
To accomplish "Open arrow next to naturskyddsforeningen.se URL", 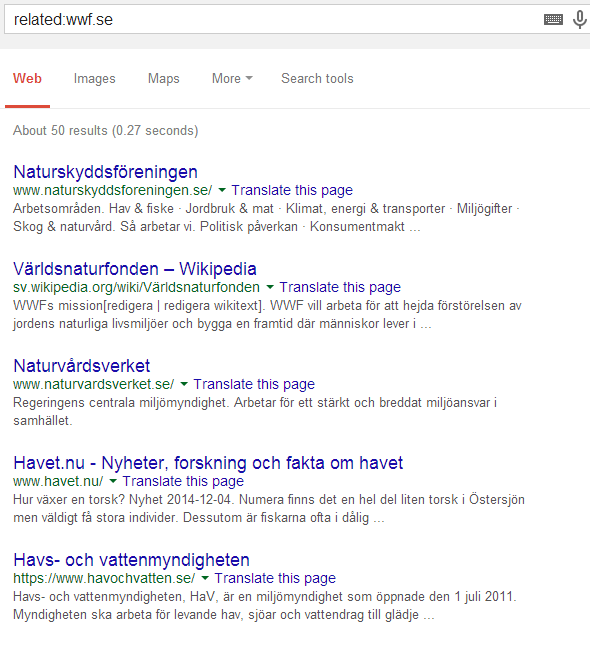I will pyautogui.click(x=222, y=190).
